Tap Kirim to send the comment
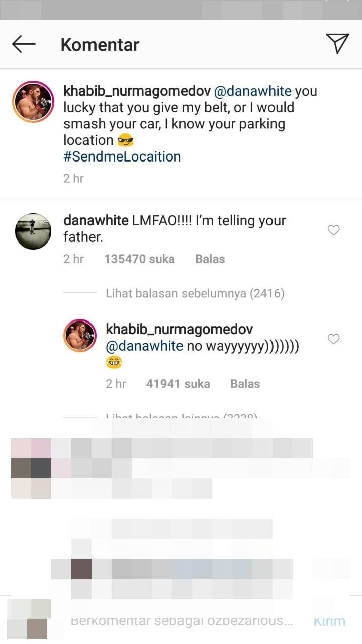This screenshot has width=362, height=644. point(329,621)
